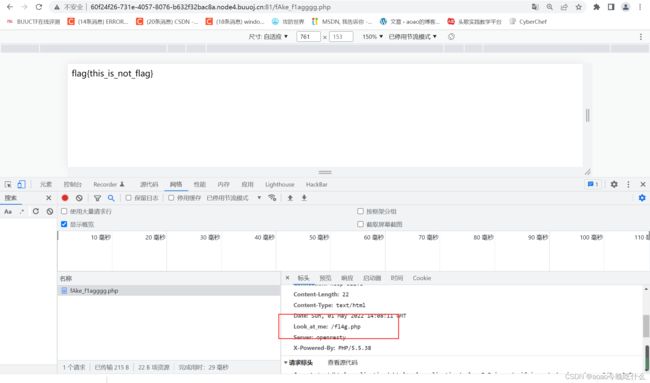Toggle the network filter funnel icon
The width and height of the screenshot is (650, 383).
pyautogui.click(x=97, y=198)
